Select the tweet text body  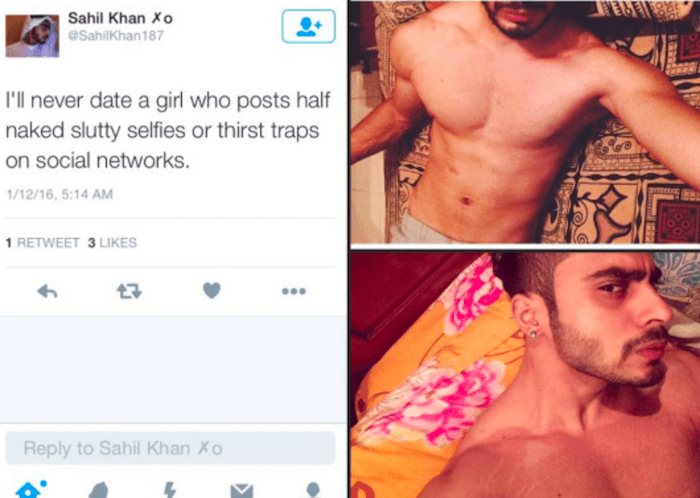tap(168, 130)
